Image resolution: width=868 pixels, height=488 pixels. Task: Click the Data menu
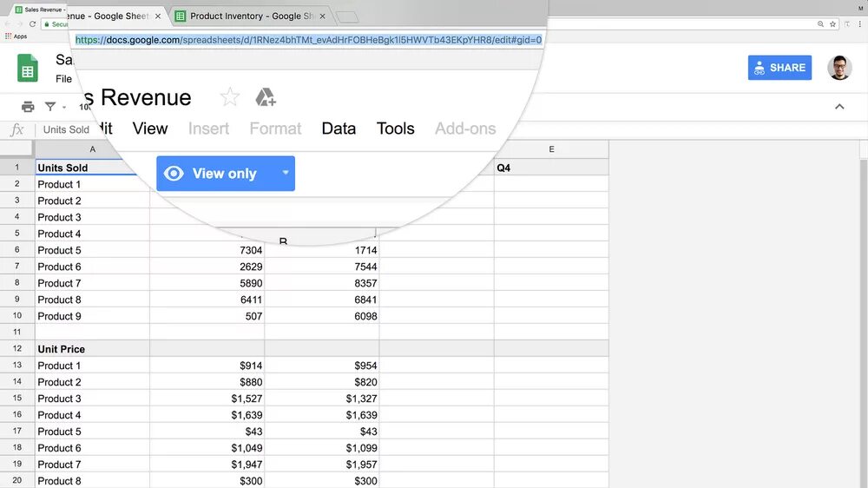click(339, 129)
